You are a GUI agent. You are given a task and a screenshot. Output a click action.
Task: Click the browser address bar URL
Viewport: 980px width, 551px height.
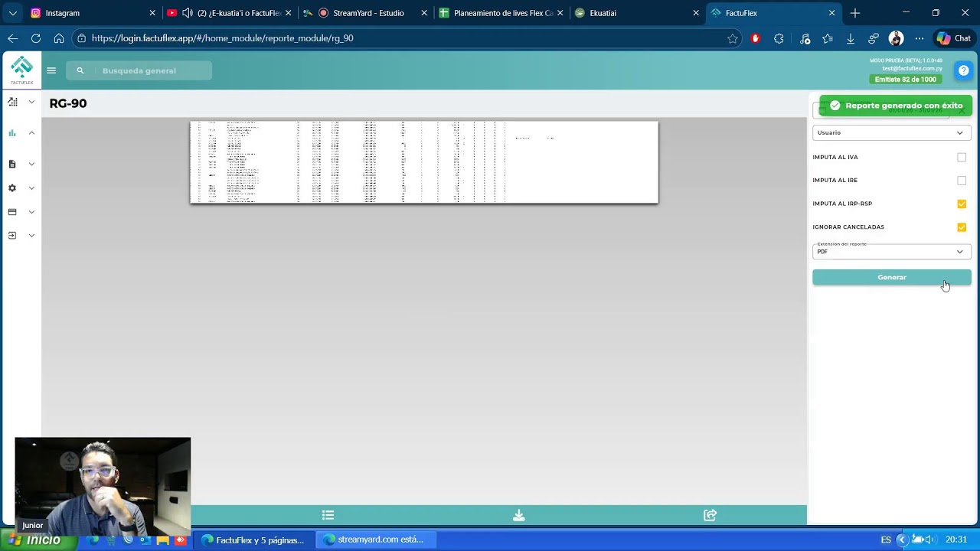pos(222,38)
